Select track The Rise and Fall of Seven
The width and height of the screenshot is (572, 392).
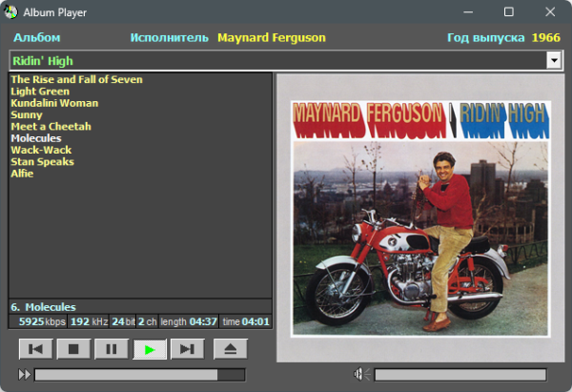pyautogui.click(x=76, y=79)
